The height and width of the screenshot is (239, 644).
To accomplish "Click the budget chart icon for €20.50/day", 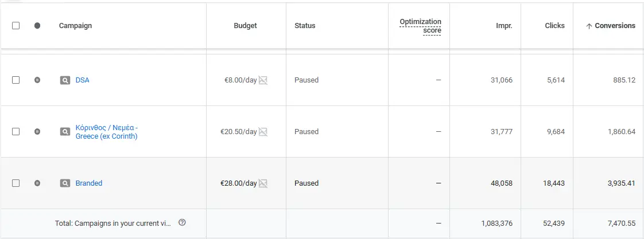I will coord(263,132).
